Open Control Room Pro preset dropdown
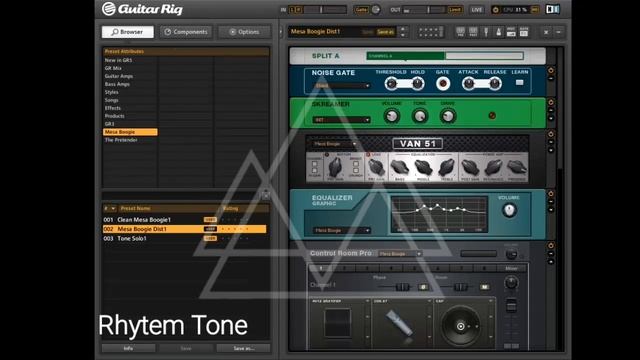 400,253
